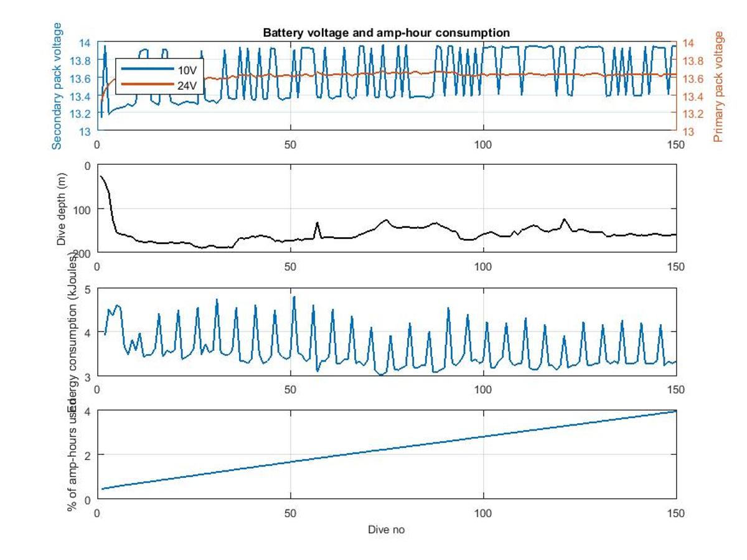Click the orange 24V line sample in legend
This screenshot has height=560, width=747.
tap(147, 83)
